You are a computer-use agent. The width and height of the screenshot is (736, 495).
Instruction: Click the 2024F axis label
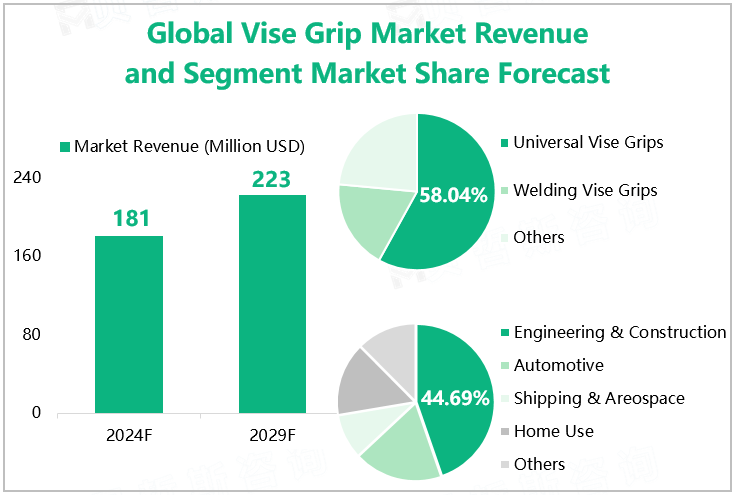[x=129, y=435]
